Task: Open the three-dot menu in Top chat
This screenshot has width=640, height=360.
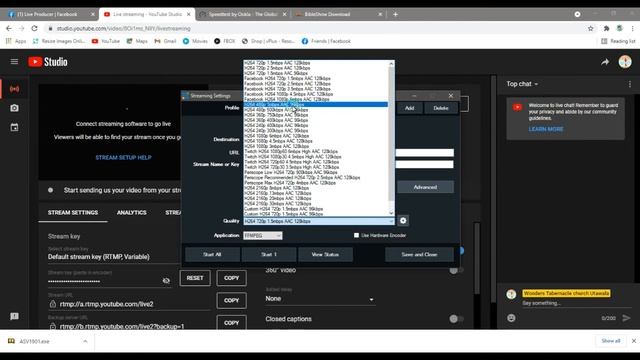Action: click(630, 84)
